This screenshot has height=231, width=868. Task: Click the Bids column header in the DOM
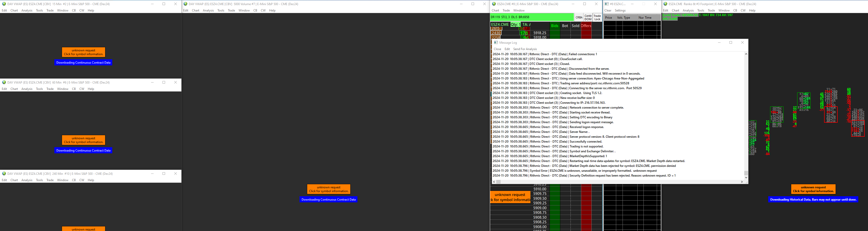tap(555, 26)
